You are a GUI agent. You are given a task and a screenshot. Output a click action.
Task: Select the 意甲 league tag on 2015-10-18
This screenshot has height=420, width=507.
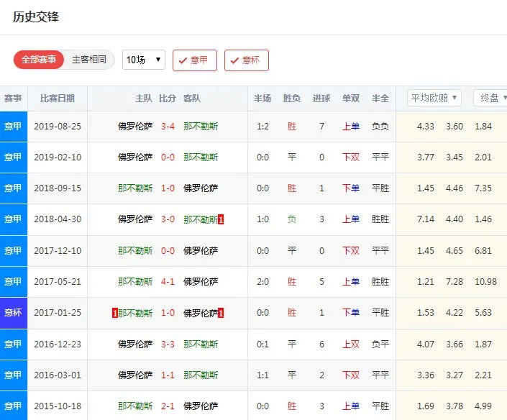(x=14, y=406)
